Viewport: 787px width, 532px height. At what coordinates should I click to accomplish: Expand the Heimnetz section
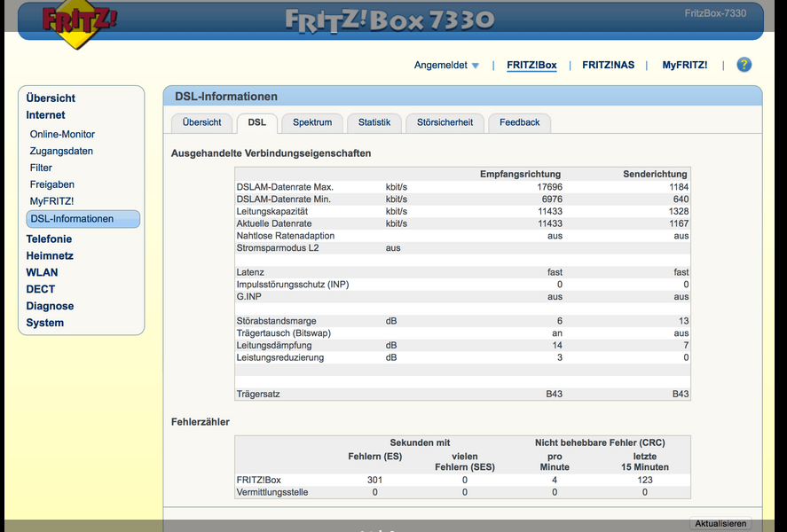click(50, 256)
